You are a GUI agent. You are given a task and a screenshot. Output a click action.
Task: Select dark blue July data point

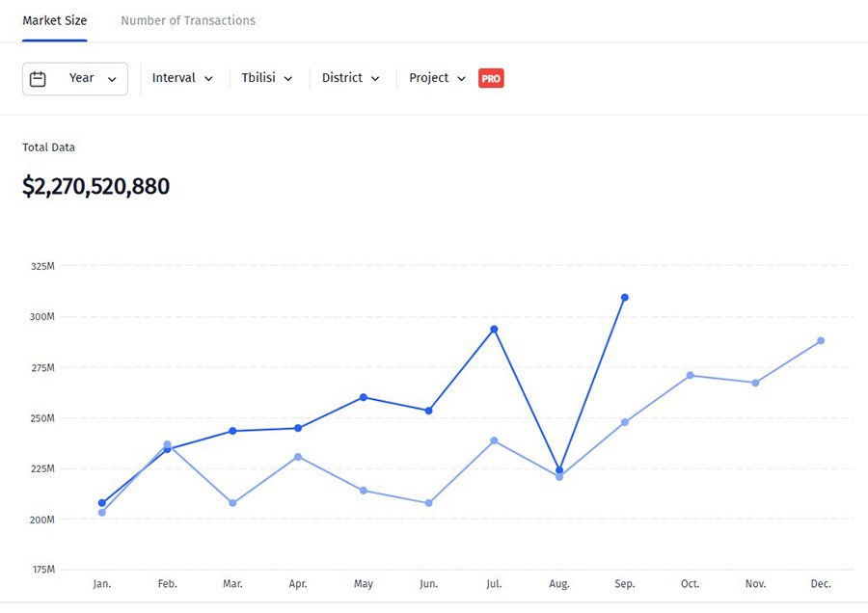coord(494,330)
